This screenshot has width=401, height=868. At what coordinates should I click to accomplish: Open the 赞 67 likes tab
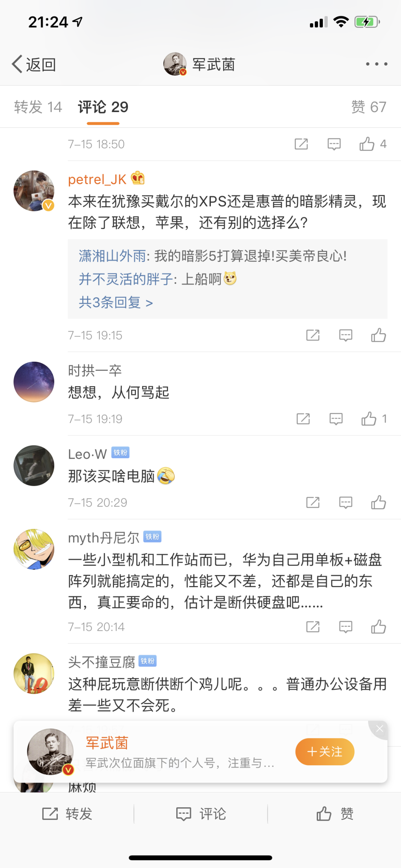(x=368, y=107)
